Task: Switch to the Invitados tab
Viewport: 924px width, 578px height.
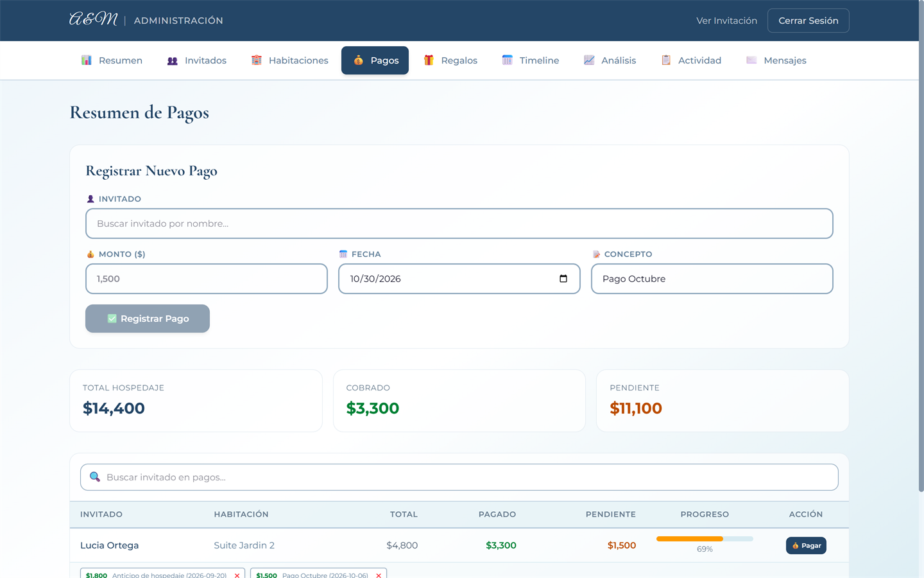Action: [x=196, y=60]
